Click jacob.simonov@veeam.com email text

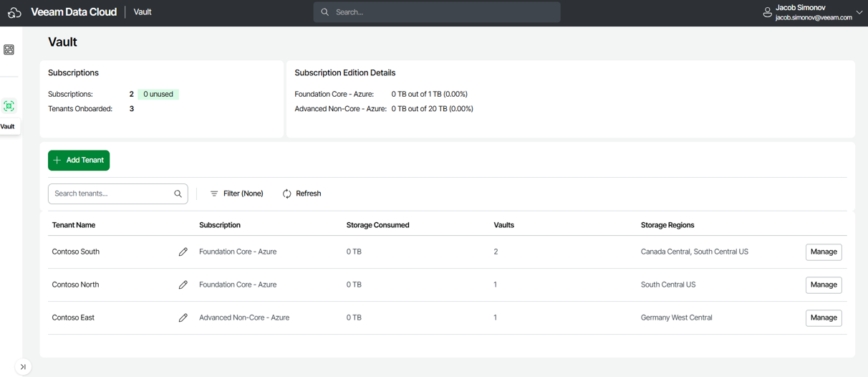coord(814,17)
